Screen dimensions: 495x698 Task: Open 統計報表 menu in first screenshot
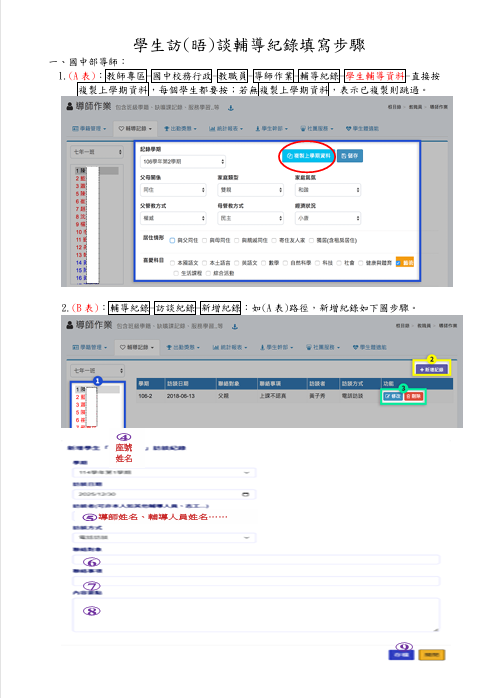tap(226, 129)
